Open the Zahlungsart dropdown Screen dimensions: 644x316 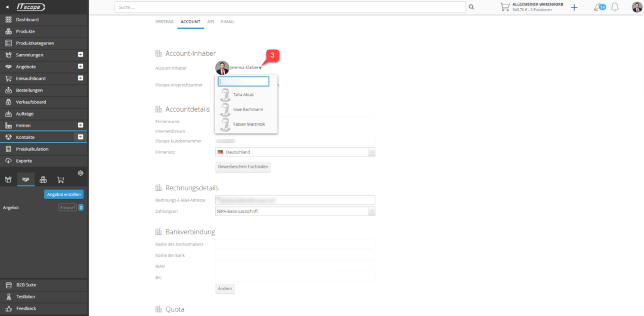tap(295, 212)
